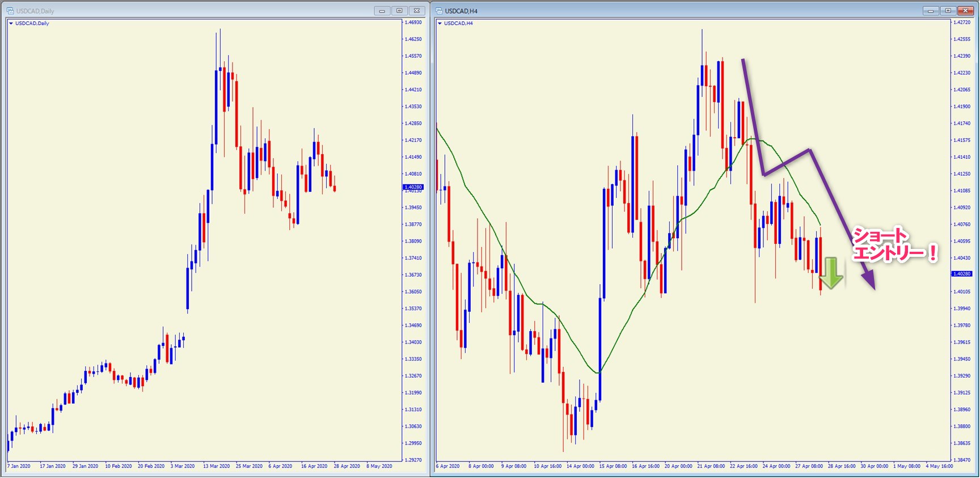Click the USDCAD,Daily window title icon

(10, 11)
